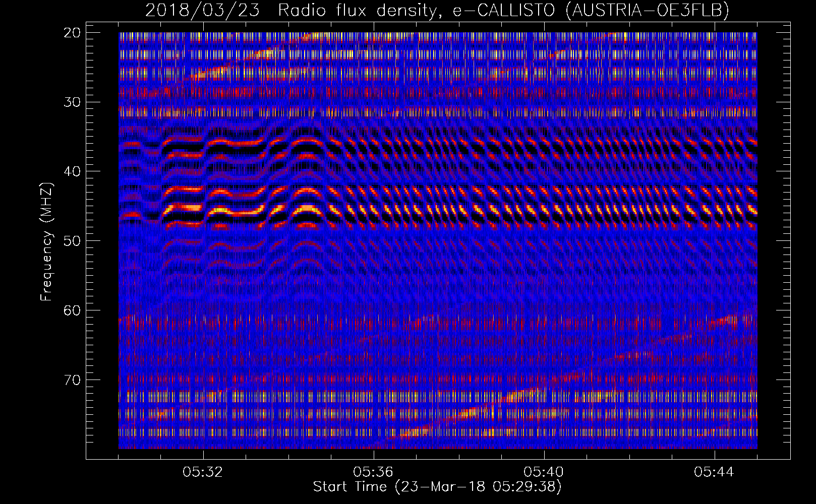The image size is (816, 504).
Task: Click the 05:36 time tick label
Action: coord(373,472)
